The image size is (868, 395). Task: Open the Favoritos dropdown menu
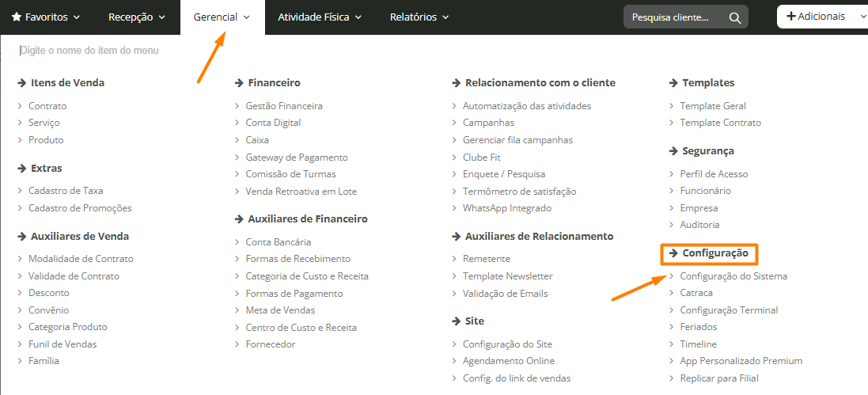pos(45,17)
